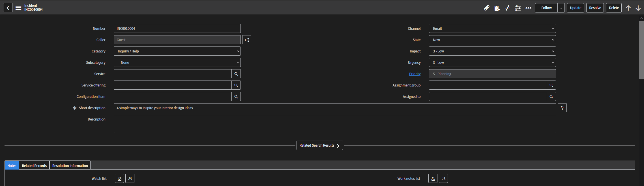Click the Caller field showing Guest
Image resolution: width=644 pixels, height=186 pixels.
pos(177,40)
